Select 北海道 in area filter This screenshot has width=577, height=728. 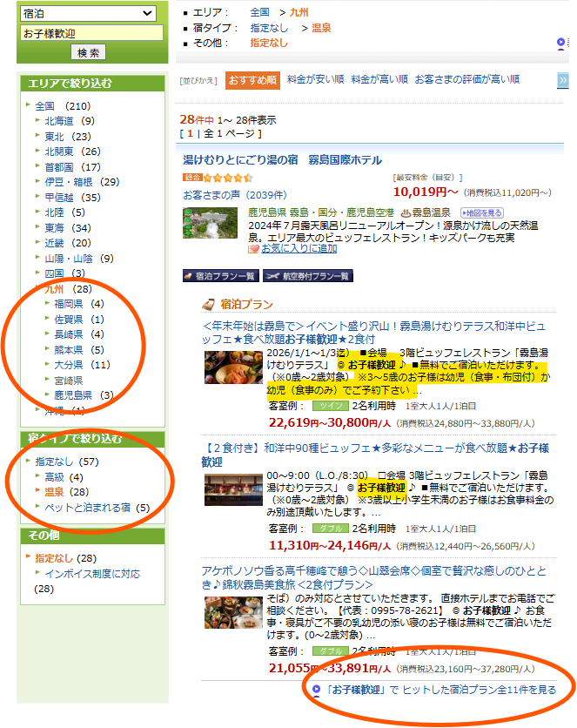point(59,121)
